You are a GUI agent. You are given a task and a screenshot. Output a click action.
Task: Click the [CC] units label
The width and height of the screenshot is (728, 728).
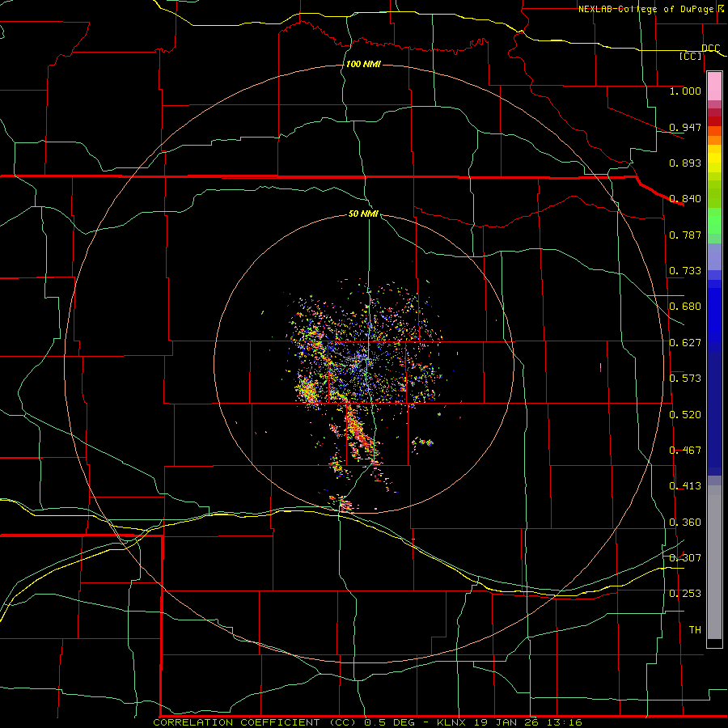click(691, 56)
